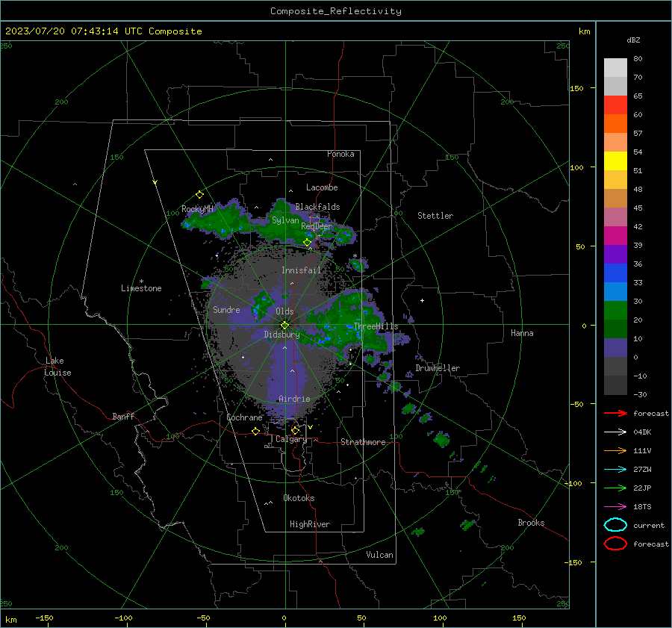The image size is (672, 628).
Task: Click the cyan current ellipse icon
Action: click(615, 525)
